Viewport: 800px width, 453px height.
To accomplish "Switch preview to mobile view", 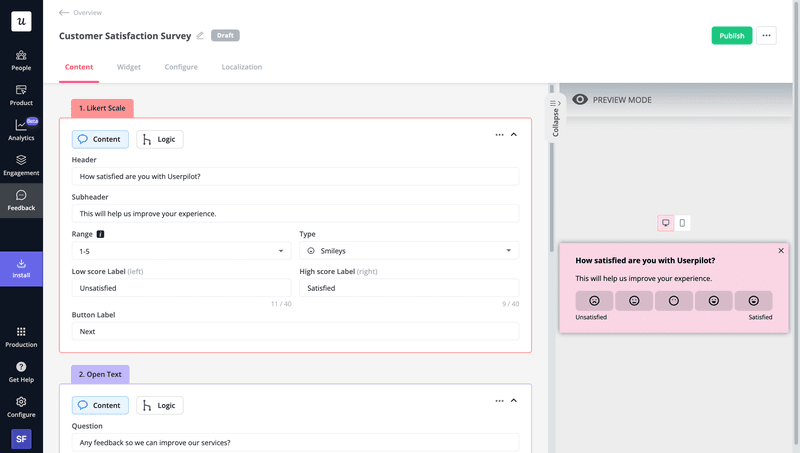I will click(682, 223).
